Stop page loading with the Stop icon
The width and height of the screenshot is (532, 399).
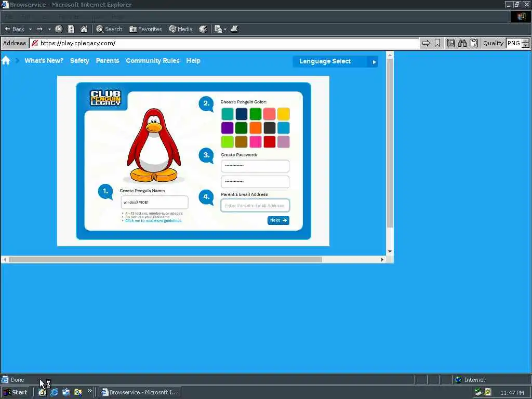pos(59,29)
